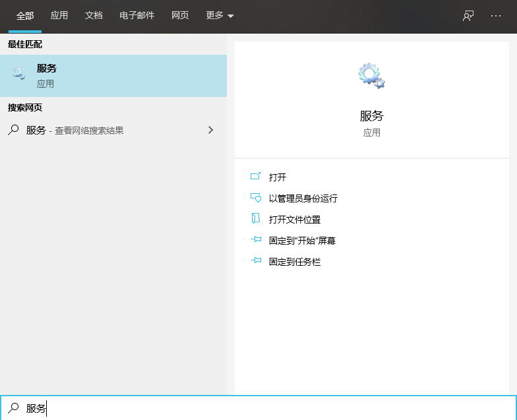Viewport: 517px width, 420px height.
Task: Open web search result for 服务
Action: [x=113, y=131]
